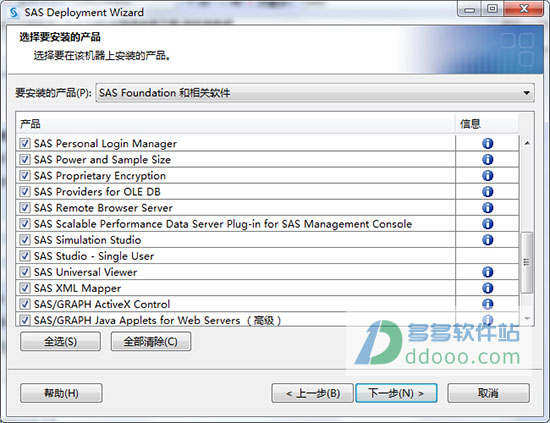Deselect SAS Universal Viewer checkbox
Viewport: 550px width, 423px height.
tap(25, 272)
